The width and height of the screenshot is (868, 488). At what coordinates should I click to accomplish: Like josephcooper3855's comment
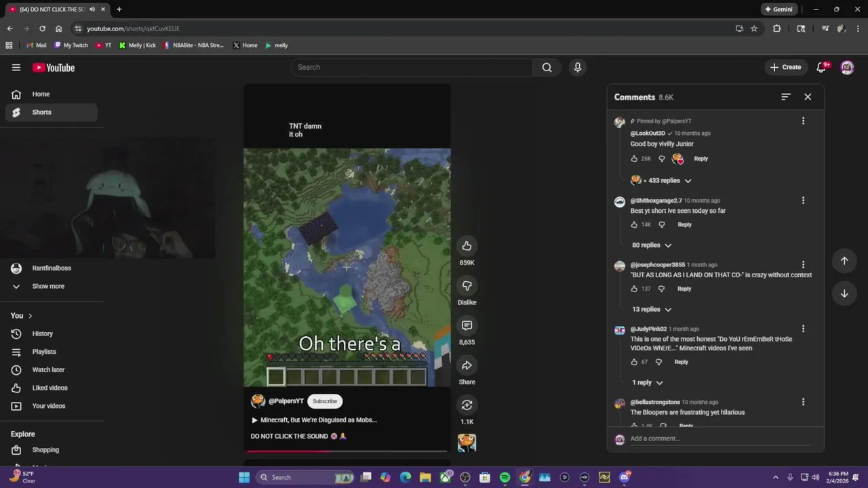click(634, 289)
